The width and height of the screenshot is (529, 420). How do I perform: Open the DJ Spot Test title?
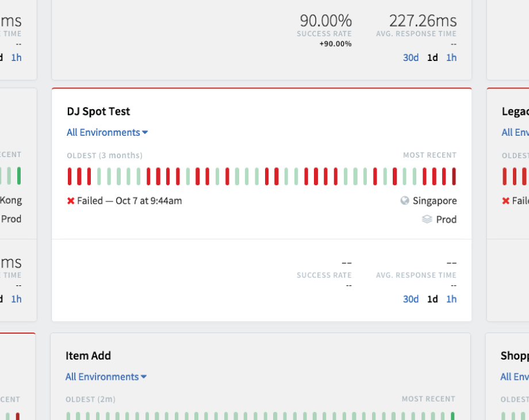[98, 112]
